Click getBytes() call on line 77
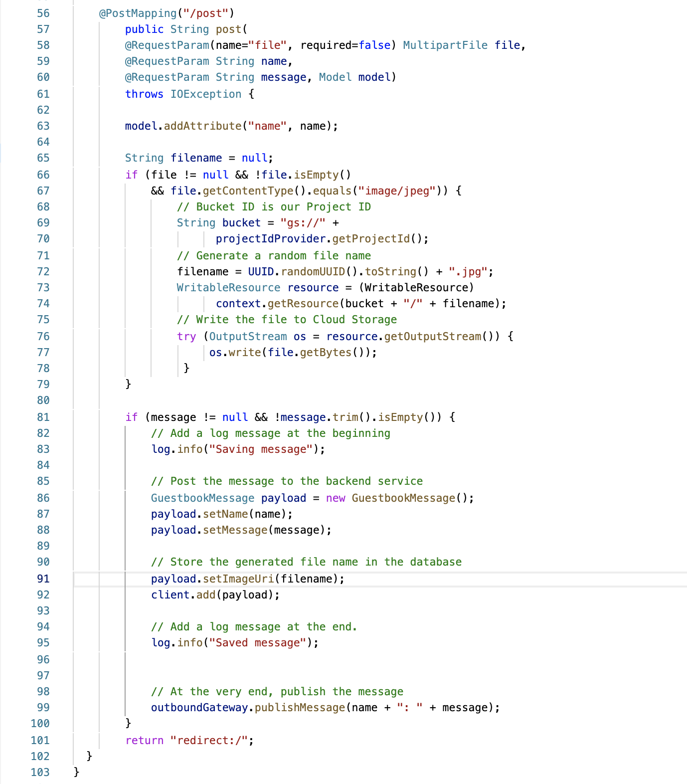Image resolution: width=687 pixels, height=784 pixels. pyautogui.click(x=333, y=352)
